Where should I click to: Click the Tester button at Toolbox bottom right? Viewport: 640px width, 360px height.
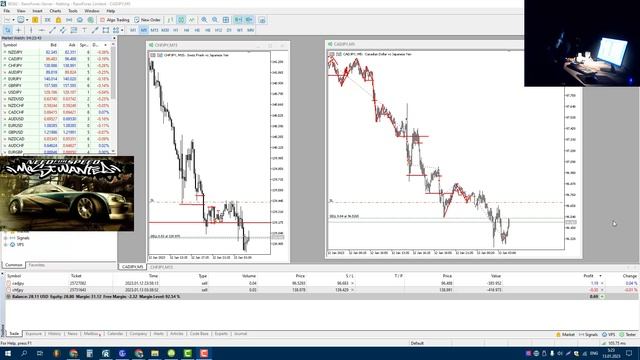[628, 335]
